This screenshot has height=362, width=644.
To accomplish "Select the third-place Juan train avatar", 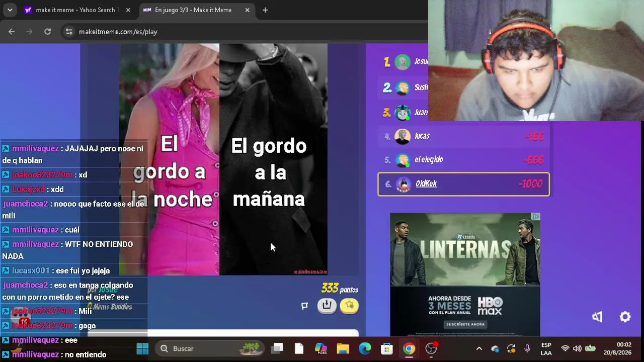I will pos(403,113).
